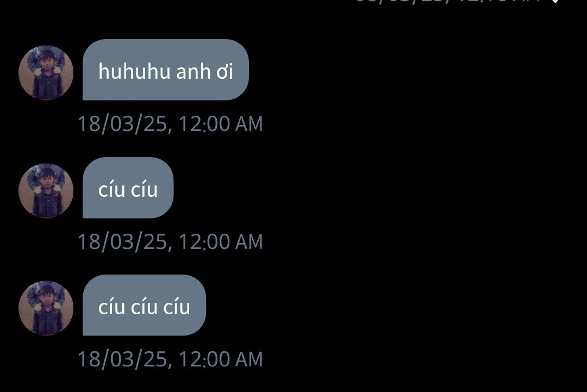The width and height of the screenshot is (587, 392).
Task: Click the words "anh ơi" in first bubble
Action: point(204,71)
